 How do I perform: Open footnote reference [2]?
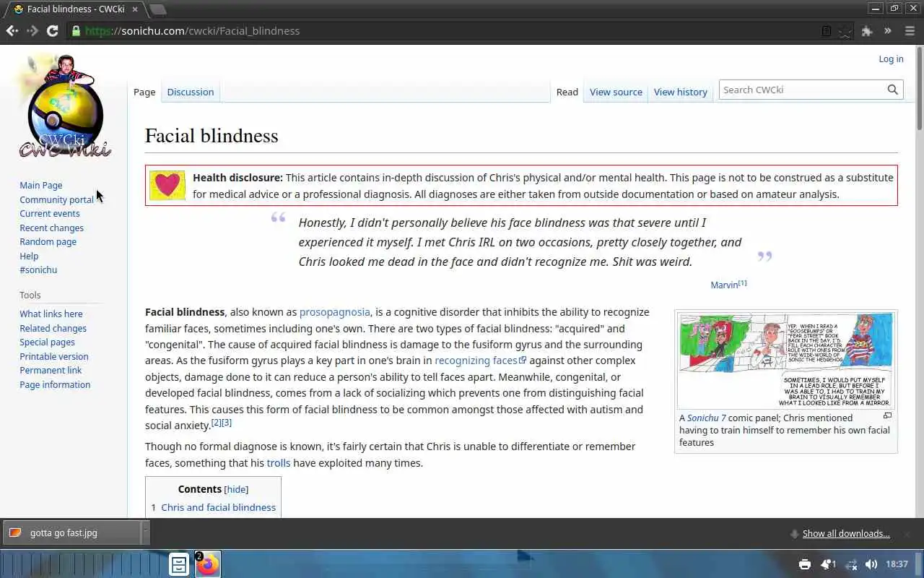click(216, 423)
